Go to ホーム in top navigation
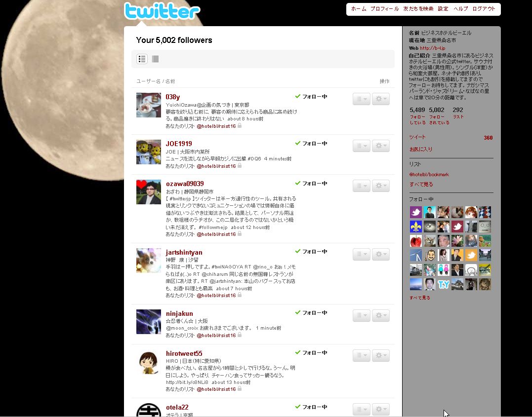 pyautogui.click(x=359, y=9)
